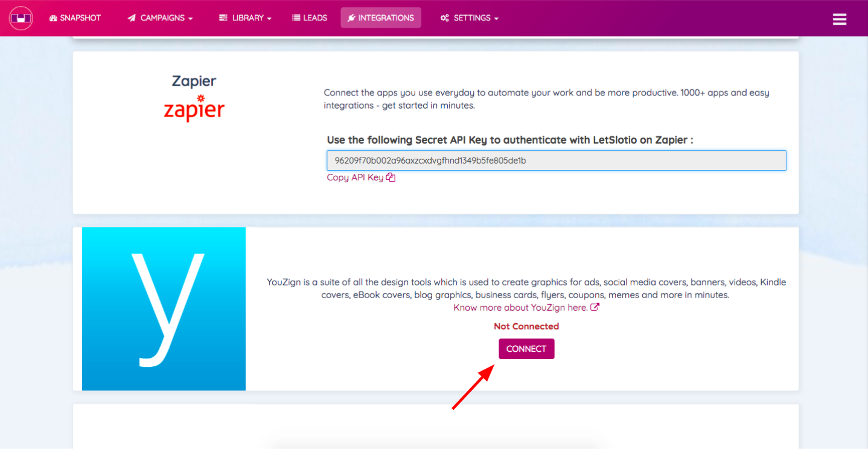Click the Settings gears icon
This screenshot has width=868, height=452.
[x=445, y=18]
